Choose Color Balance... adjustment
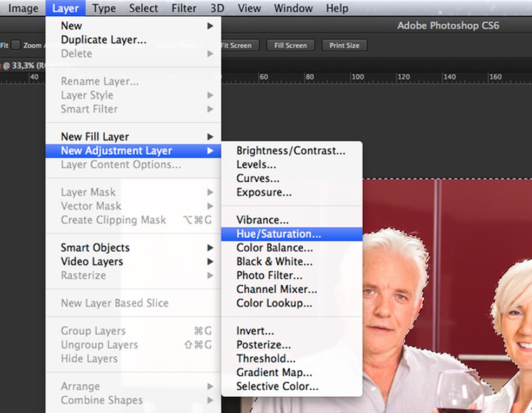532x413 pixels. tap(292, 247)
